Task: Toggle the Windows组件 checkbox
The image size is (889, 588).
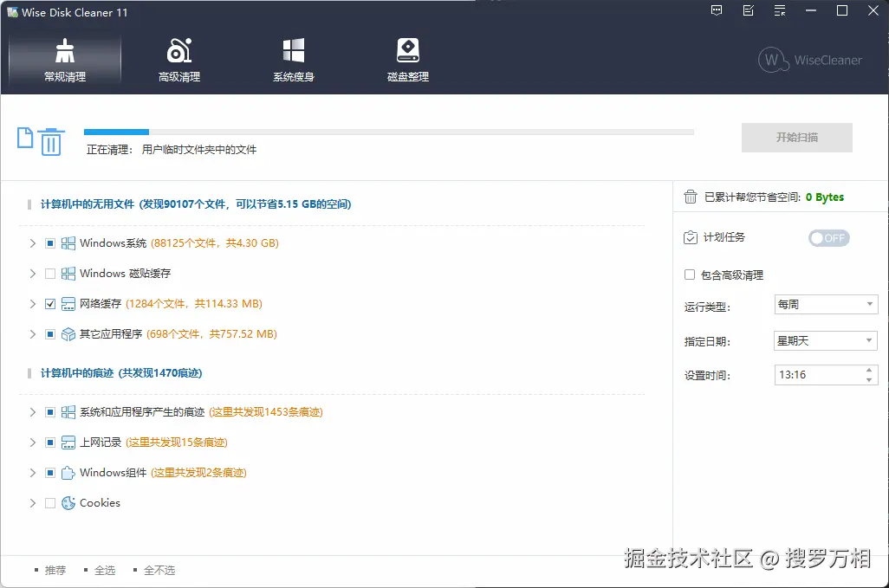Action: 50,473
